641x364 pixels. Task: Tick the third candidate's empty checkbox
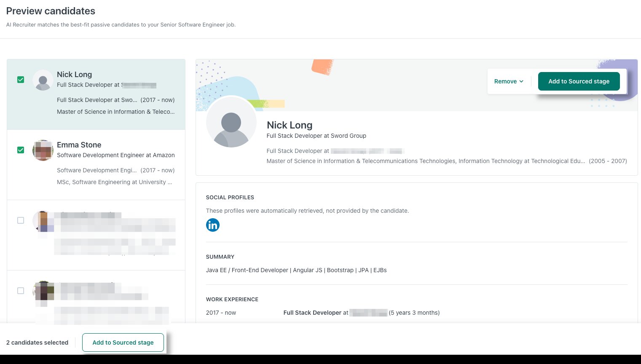21,220
